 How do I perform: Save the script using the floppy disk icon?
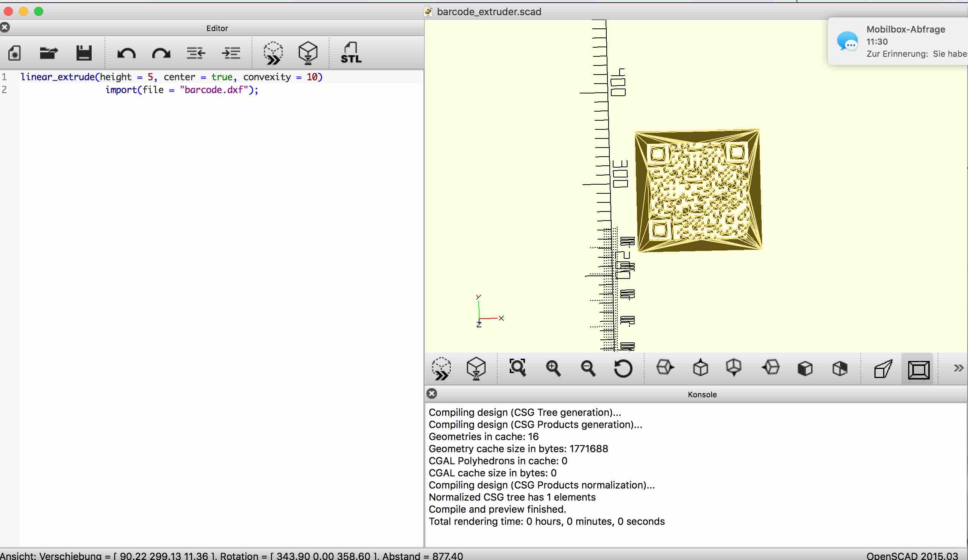click(x=84, y=53)
